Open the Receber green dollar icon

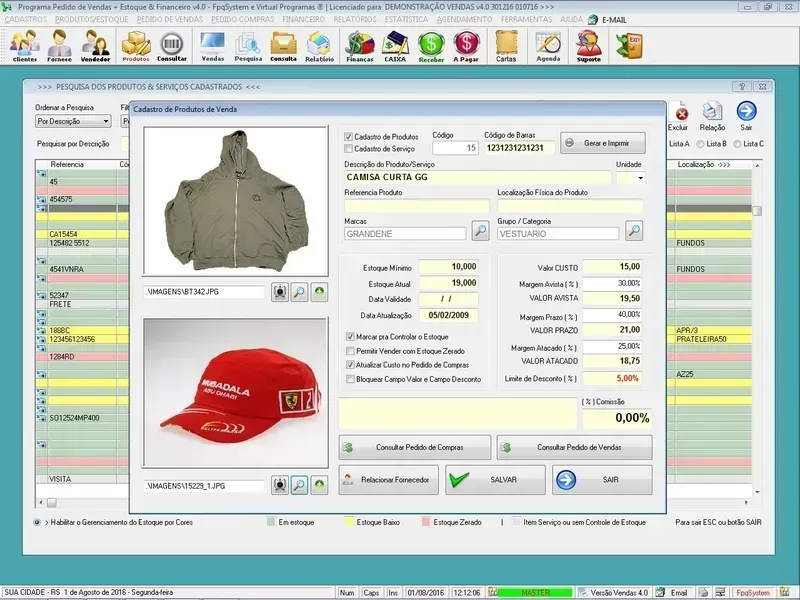431,46
